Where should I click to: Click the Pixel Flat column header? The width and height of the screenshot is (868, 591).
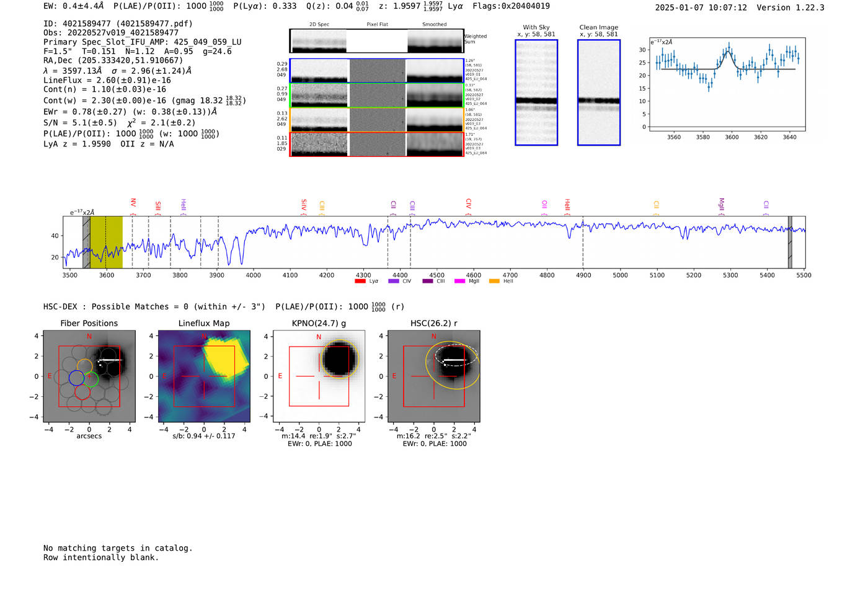tap(377, 25)
